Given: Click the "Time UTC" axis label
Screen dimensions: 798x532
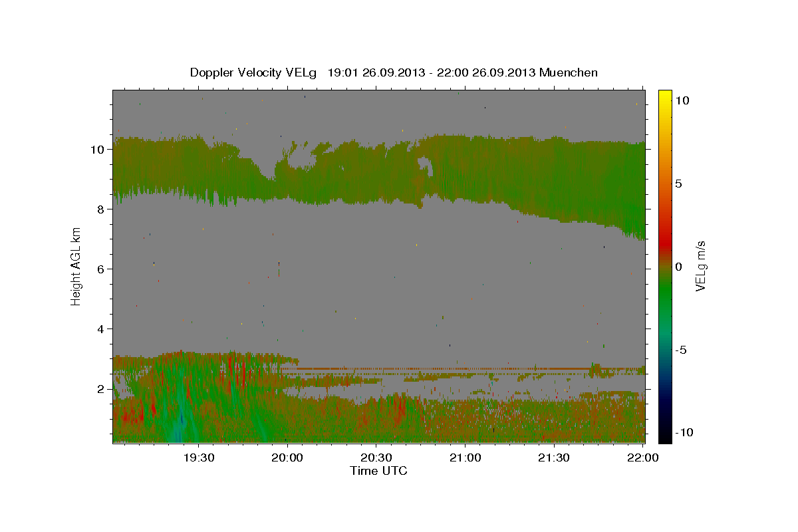Looking at the screenshot, I should [x=378, y=471].
